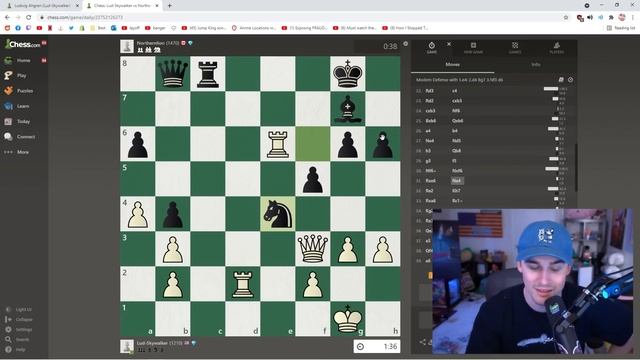Switch to the Moves sub-tab
This screenshot has width=640, height=360.
[452, 64]
